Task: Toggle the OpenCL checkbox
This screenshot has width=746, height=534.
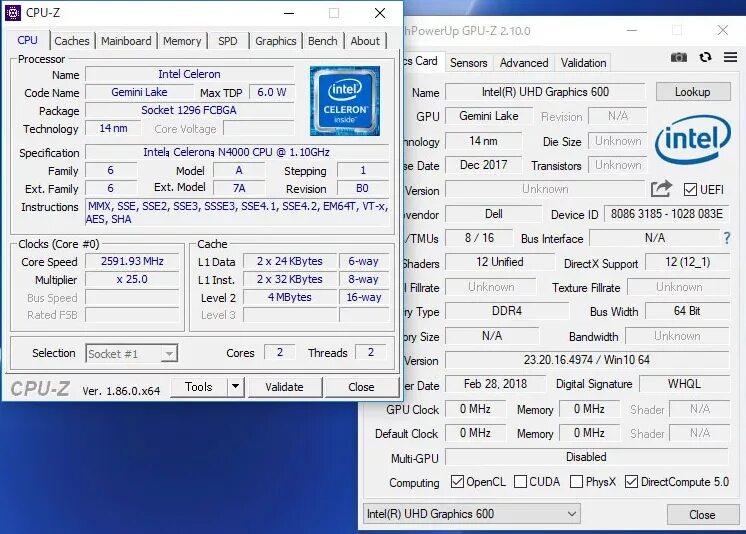Action: point(457,482)
